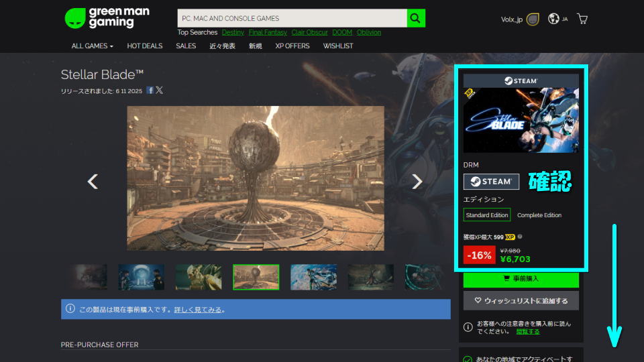Viewport: 644px width, 362px height.
Task: Show the previous screenshot with left arrow
Action: pyautogui.click(x=93, y=182)
